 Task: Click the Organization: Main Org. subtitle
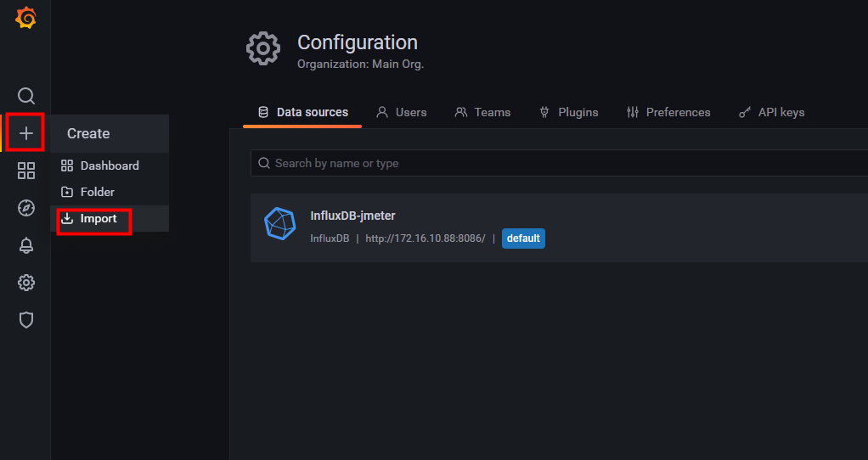(360, 65)
